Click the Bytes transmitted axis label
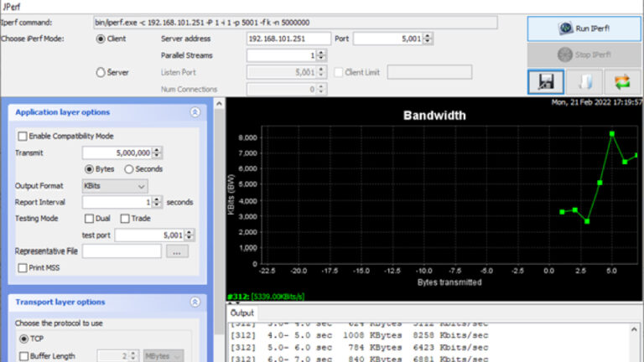Image resolution: width=644 pixels, height=362 pixels. click(x=449, y=282)
